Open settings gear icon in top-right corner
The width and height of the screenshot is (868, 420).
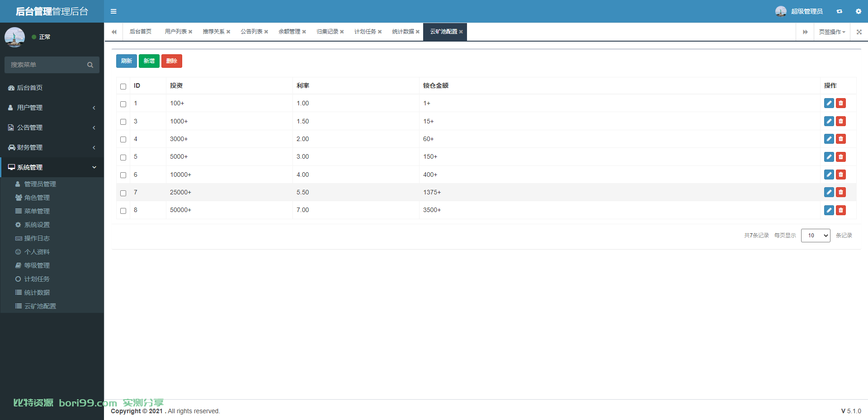click(858, 11)
